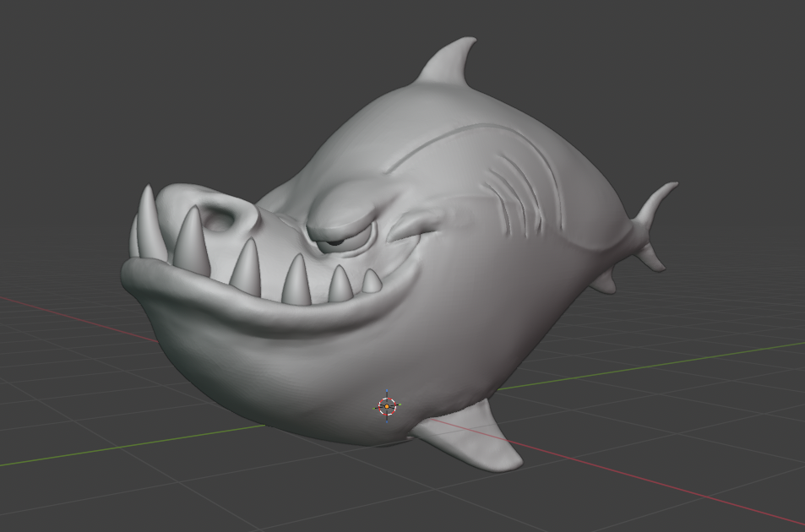Click the second tooth from the front
Viewport: 805px width, 532px height.
click(x=192, y=242)
